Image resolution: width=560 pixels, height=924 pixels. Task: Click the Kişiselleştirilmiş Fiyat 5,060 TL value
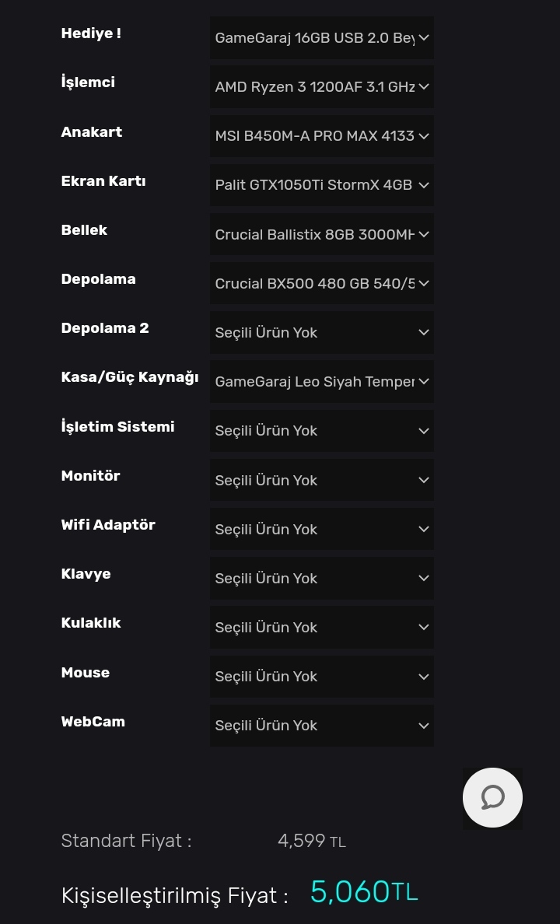[363, 892]
